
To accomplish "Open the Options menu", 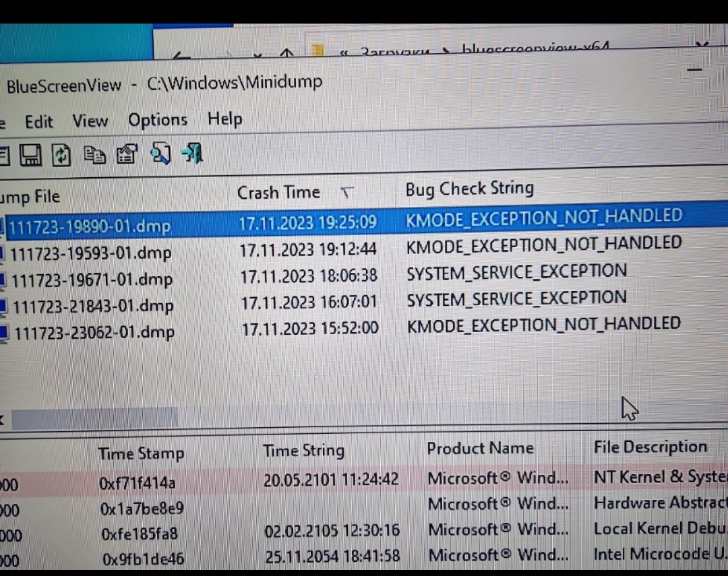I will [x=158, y=120].
